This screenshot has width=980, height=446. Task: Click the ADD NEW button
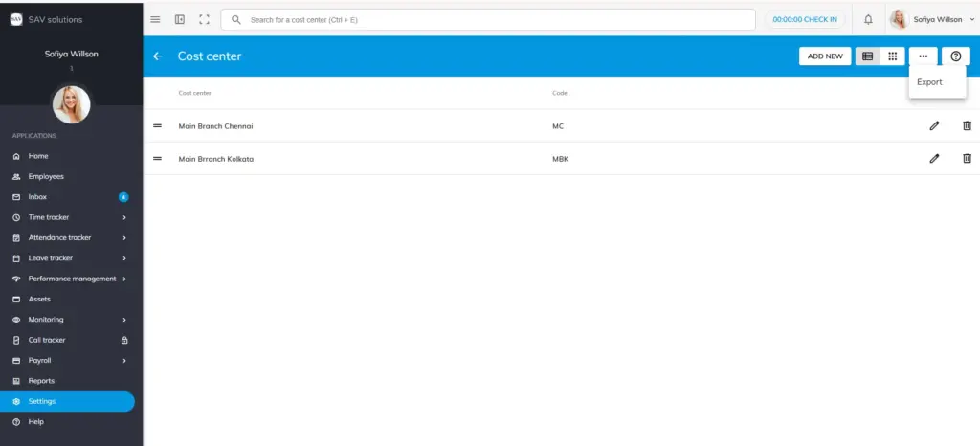825,56
